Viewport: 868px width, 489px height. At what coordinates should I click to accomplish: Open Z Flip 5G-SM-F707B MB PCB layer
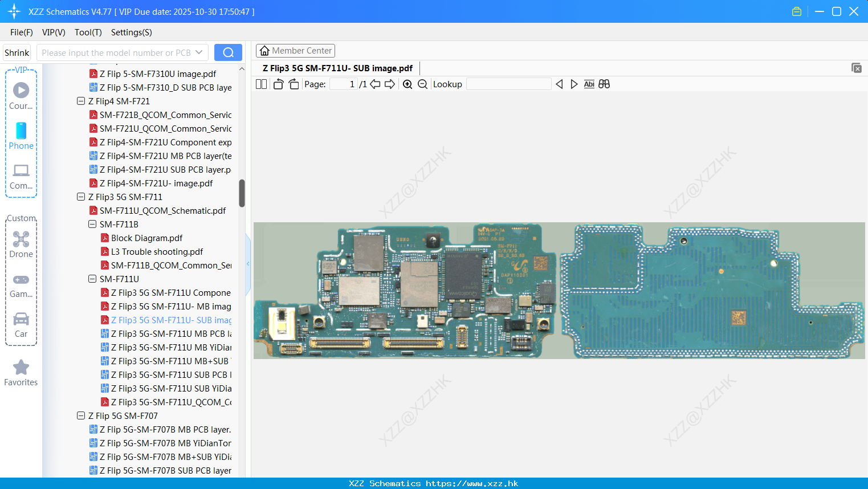coord(165,429)
